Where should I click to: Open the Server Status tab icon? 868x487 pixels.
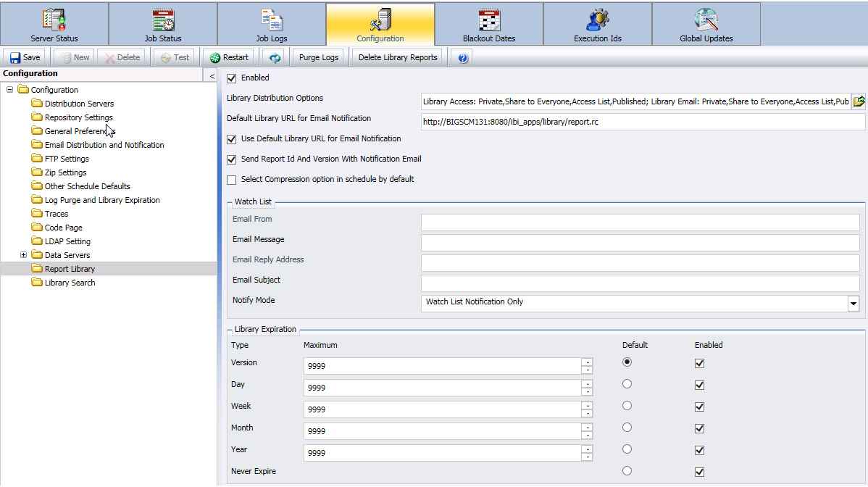(54, 20)
